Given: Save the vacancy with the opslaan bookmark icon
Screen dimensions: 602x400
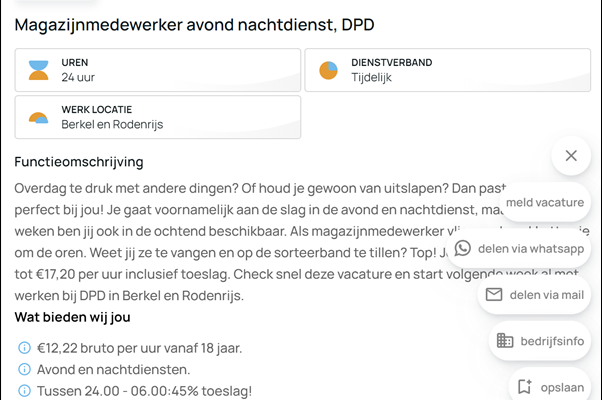Looking at the screenshot, I should [524, 386].
